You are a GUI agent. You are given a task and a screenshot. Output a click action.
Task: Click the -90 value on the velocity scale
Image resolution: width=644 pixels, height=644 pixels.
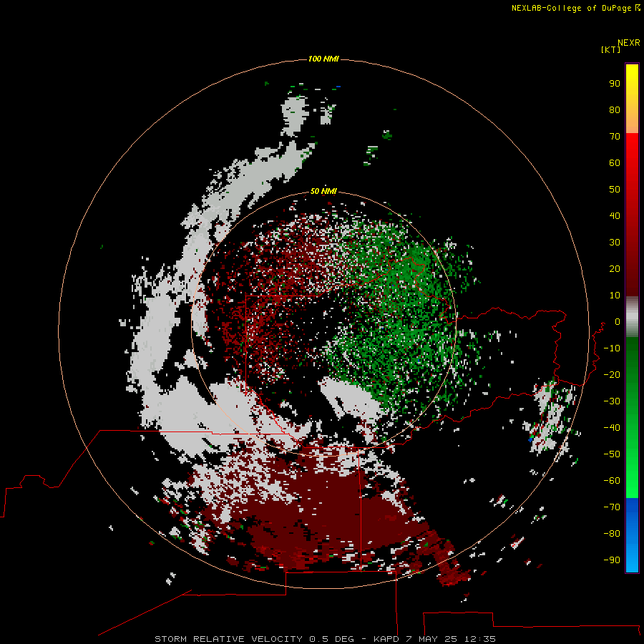pyautogui.click(x=612, y=560)
